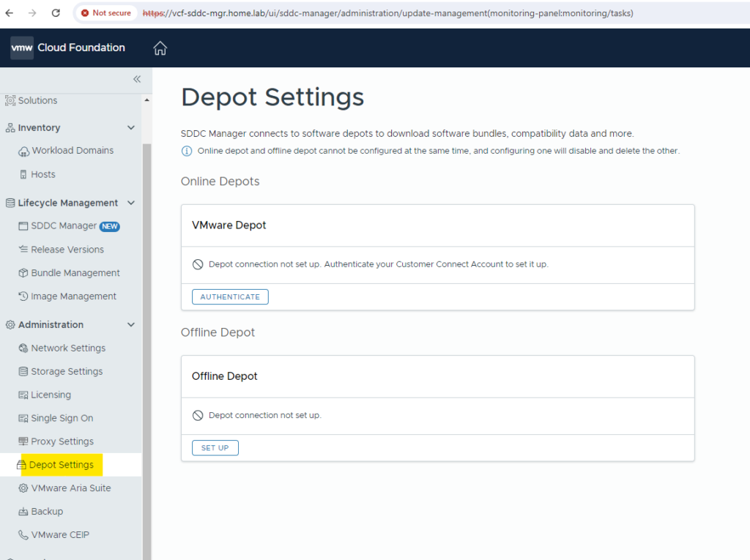Click the browser back arrow

9,13
